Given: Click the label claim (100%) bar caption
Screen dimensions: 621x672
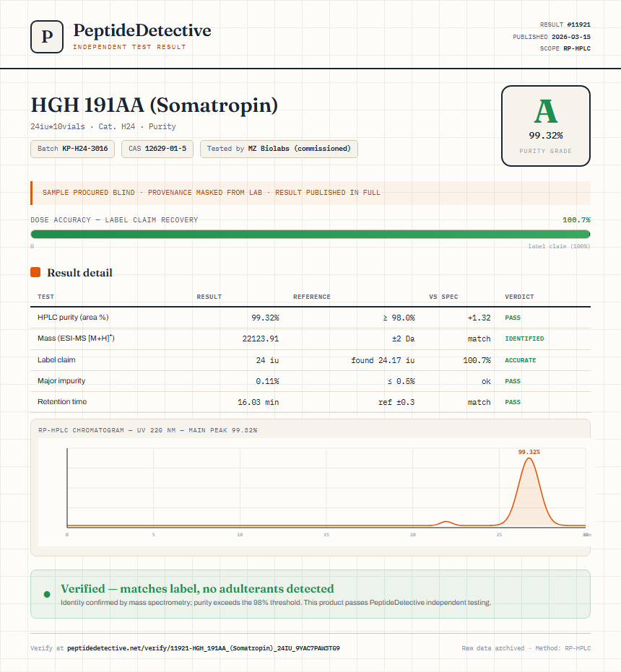Looking at the screenshot, I should tap(559, 246).
